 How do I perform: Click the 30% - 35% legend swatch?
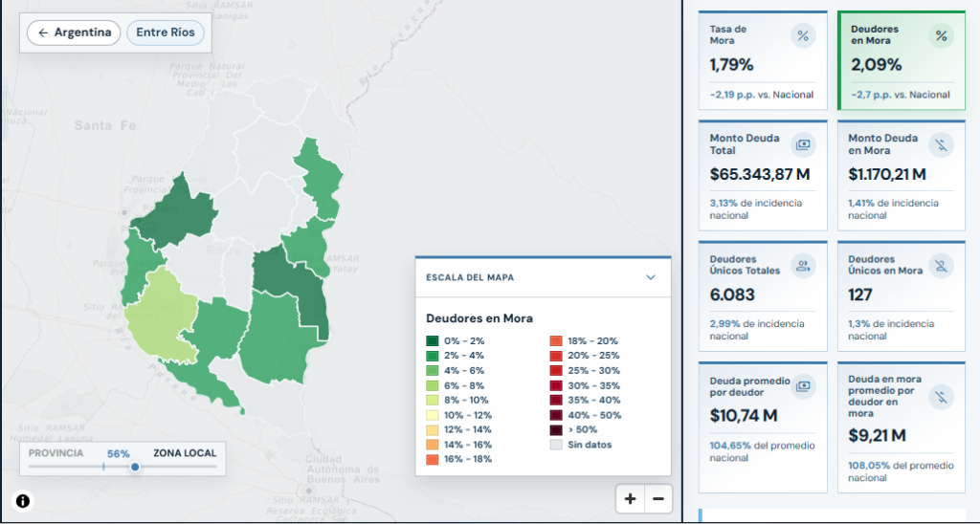(556, 385)
